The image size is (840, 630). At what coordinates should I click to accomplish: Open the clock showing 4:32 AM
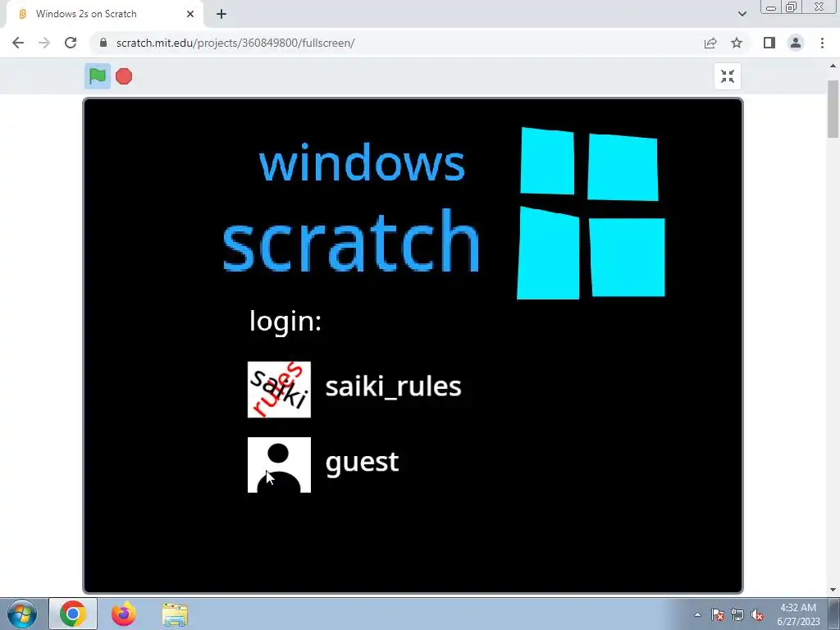798,614
